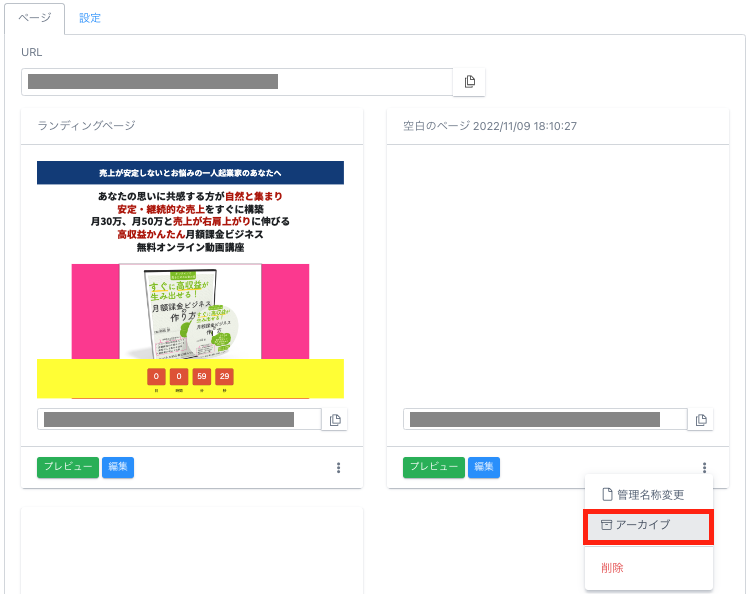Viewport: 755px width, 594px height.
Task: Copy the top URL with the clipboard icon
Action: [469, 82]
